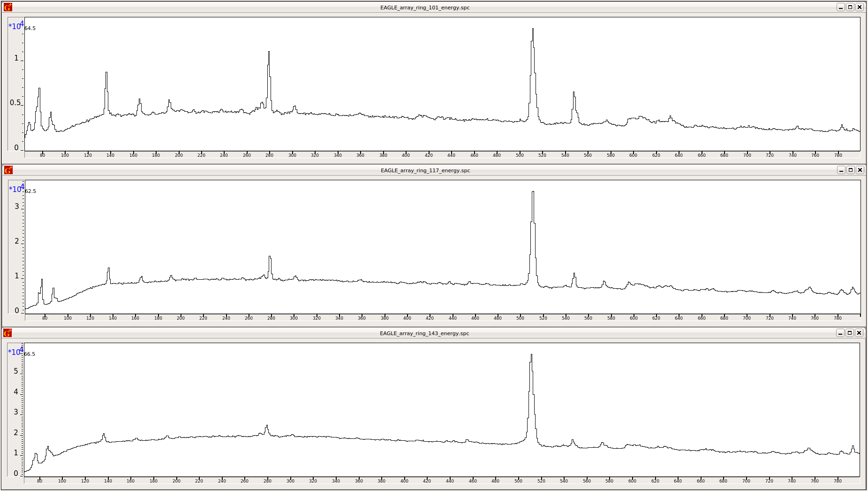Viewport: 868px width, 491px height.
Task: Maximize the EAGLE_array_ring_143 spectrum window
Action: pos(850,333)
